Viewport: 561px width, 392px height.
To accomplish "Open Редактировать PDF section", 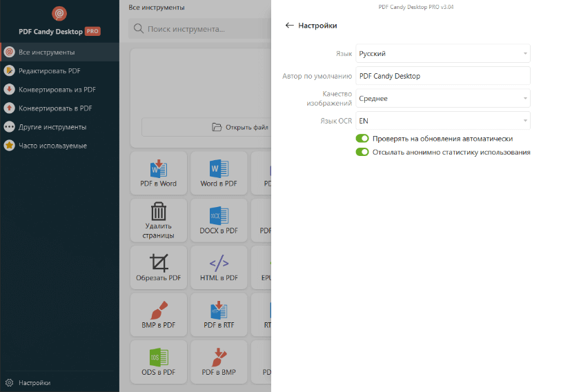I will 60,71.
